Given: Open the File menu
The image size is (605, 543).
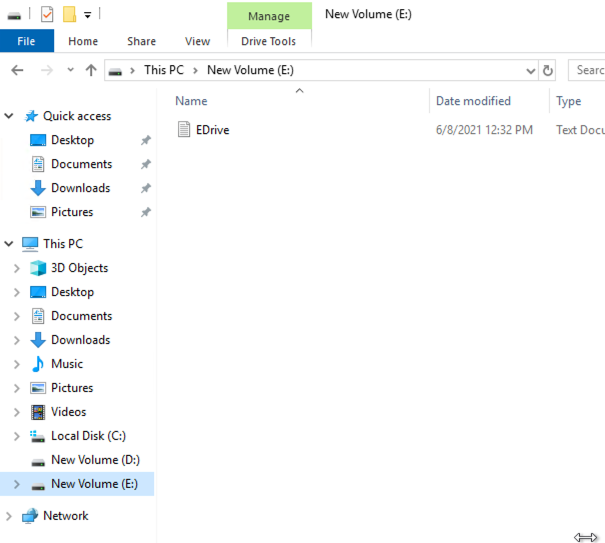Looking at the screenshot, I should (27, 41).
